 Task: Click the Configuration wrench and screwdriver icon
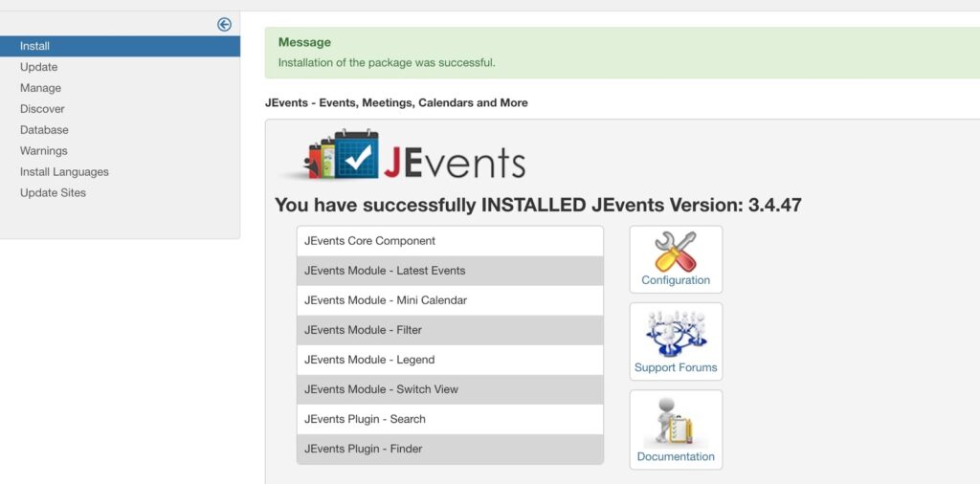pyautogui.click(x=676, y=251)
